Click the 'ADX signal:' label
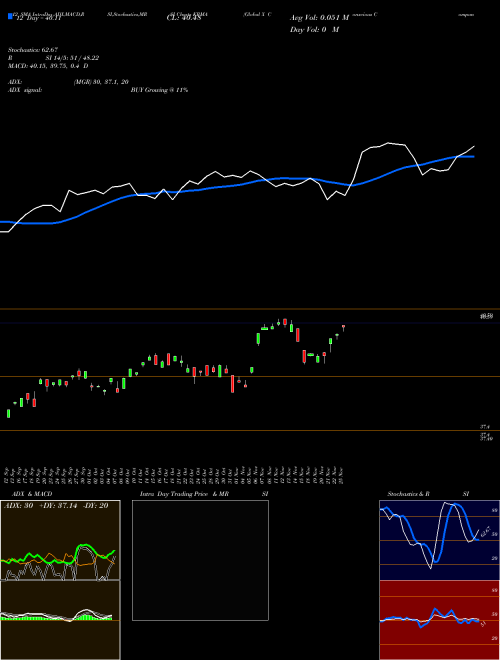Image resolution: width=500 pixels, height=660 pixels. pyautogui.click(x=25, y=90)
